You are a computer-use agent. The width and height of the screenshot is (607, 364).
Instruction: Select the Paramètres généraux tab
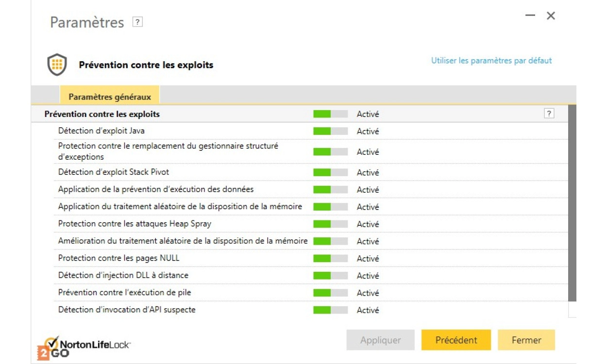tap(110, 97)
